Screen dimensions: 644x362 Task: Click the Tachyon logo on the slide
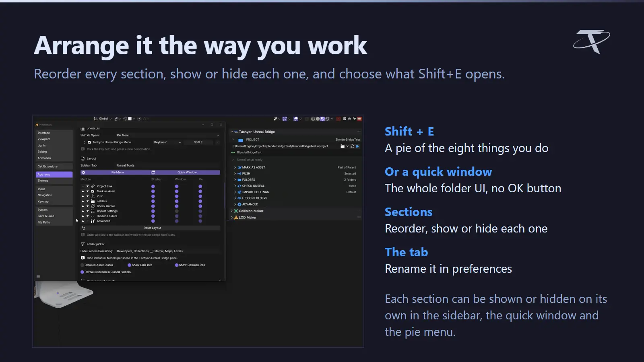(x=591, y=41)
